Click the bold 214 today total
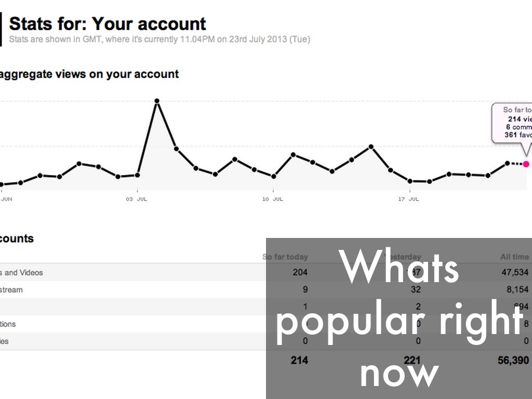The image size is (532, 399). tap(300, 360)
